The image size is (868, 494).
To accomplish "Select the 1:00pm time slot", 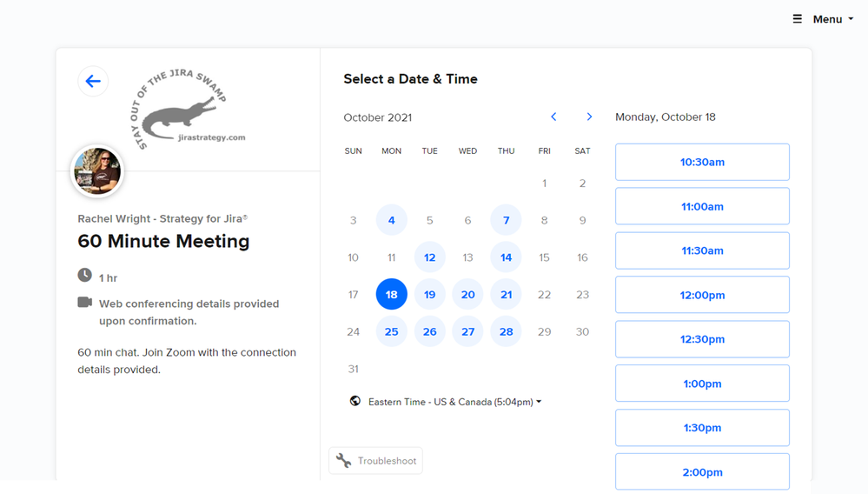I will 703,384.
